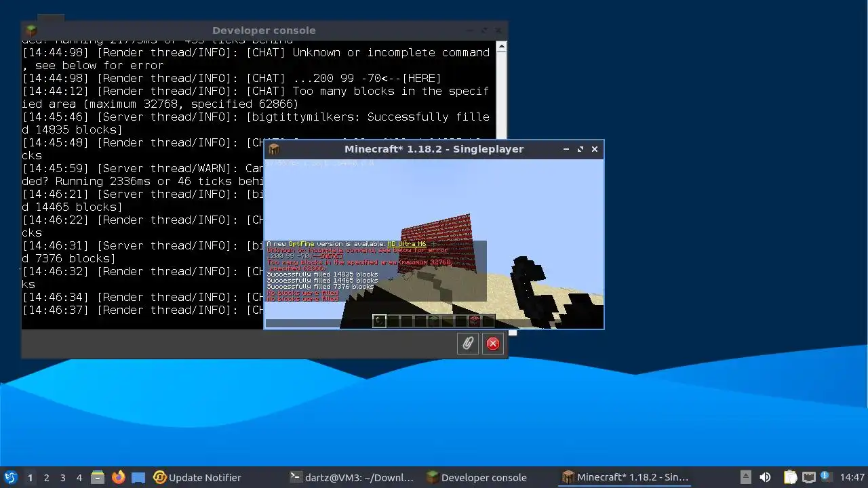868x488 pixels.
Task: Click the network tray icon
Action: coord(808,477)
